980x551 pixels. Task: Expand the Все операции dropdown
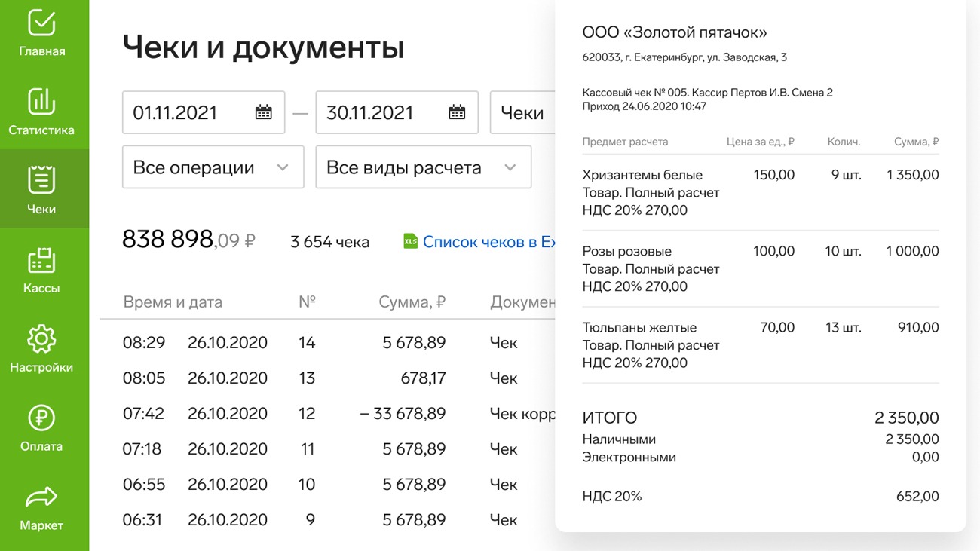213,167
